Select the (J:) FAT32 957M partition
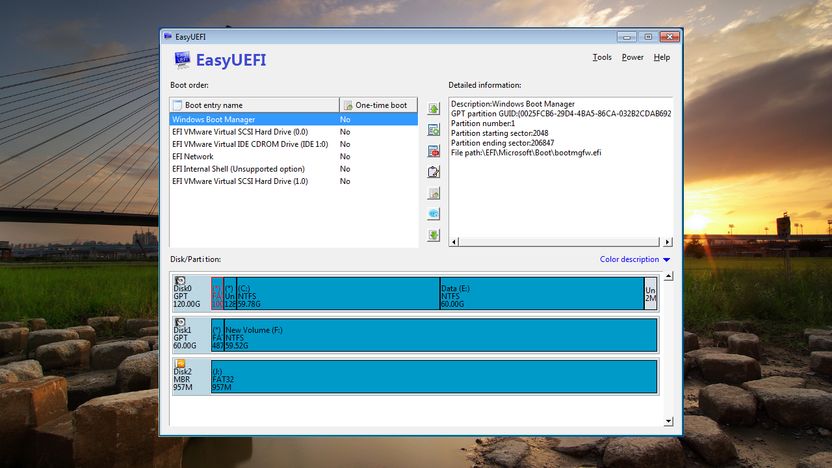The width and height of the screenshot is (832, 468). point(434,376)
